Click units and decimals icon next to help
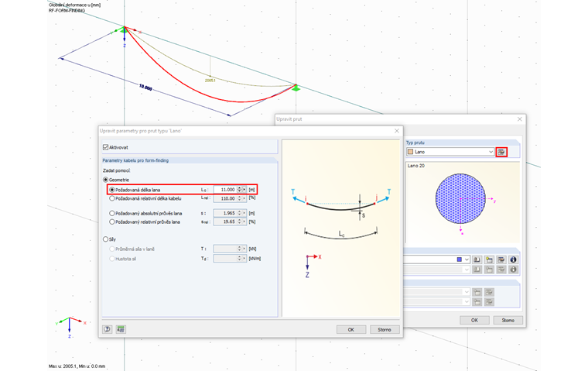Viewport: 588px width, 371px height. (x=121, y=329)
